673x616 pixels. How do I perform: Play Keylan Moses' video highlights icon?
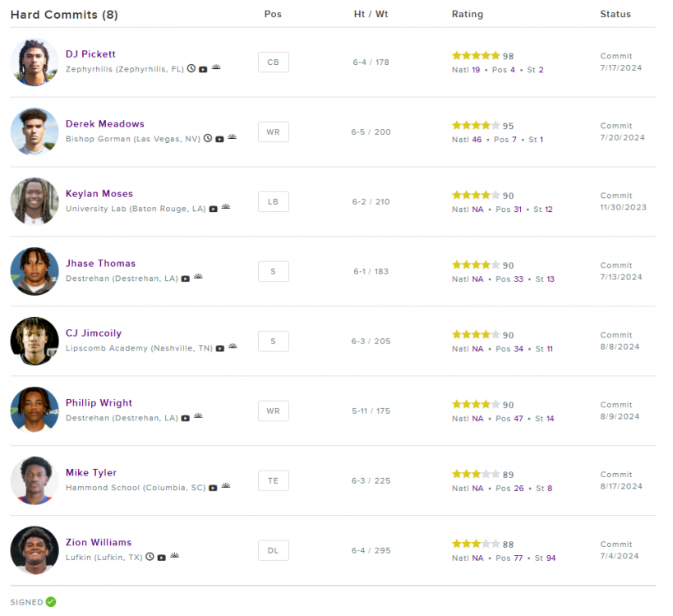[x=213, y=209]
